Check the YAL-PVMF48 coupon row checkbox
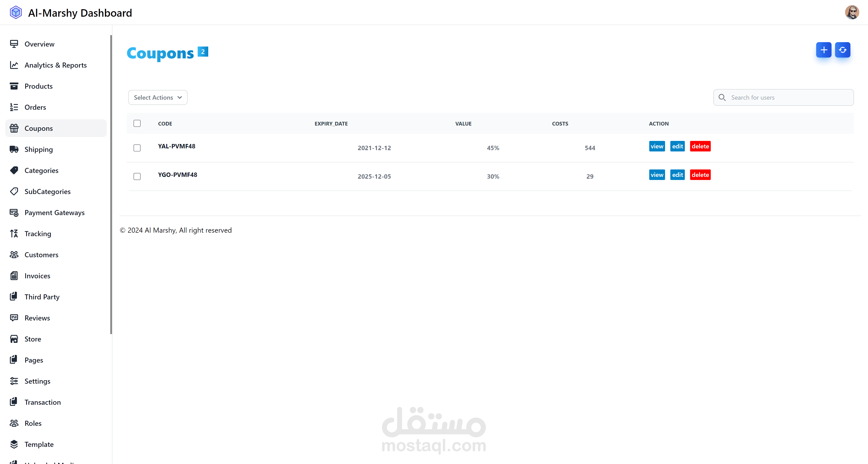The width and height of the screenshot is (868, 464). click(137, 148)
